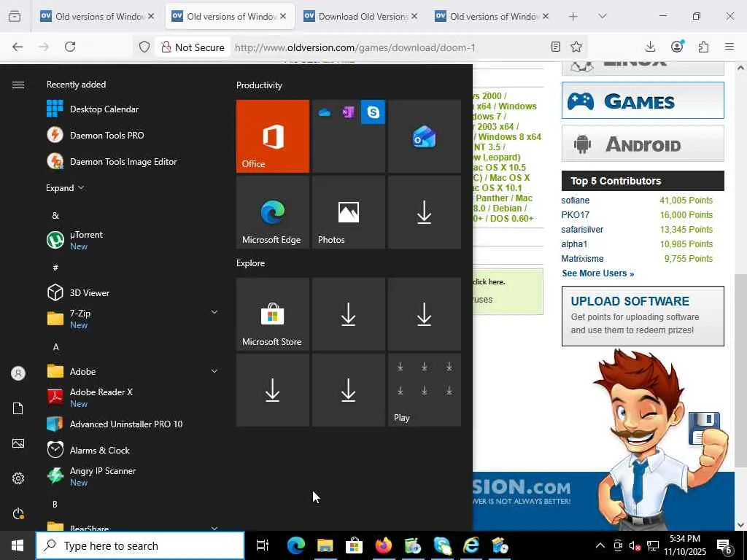Open the notifications action center
This screenshot has width=747, height=560.
point(724,545)
